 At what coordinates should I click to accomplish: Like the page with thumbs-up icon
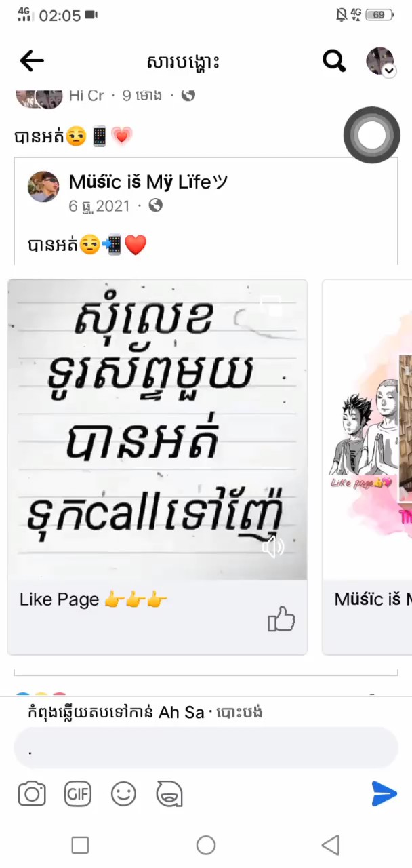(281, 619)
